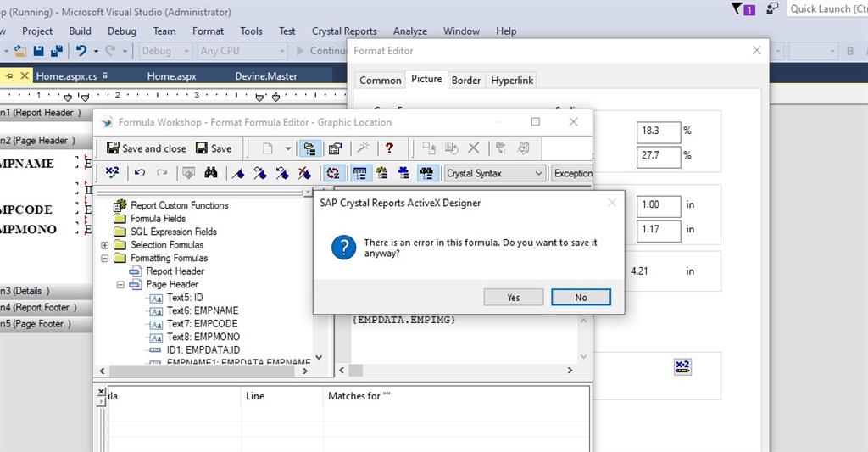
Task: Open Formula Workshop help question mark
Action: tap(390, 148)
